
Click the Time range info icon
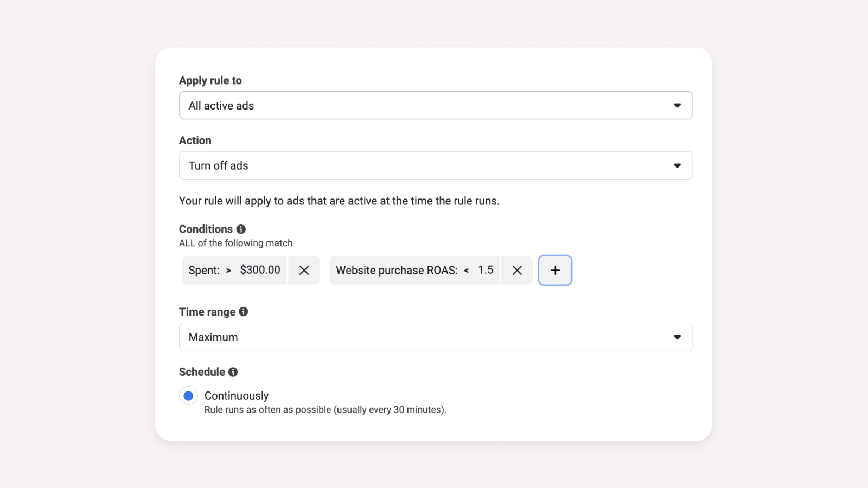click(244, 312)
